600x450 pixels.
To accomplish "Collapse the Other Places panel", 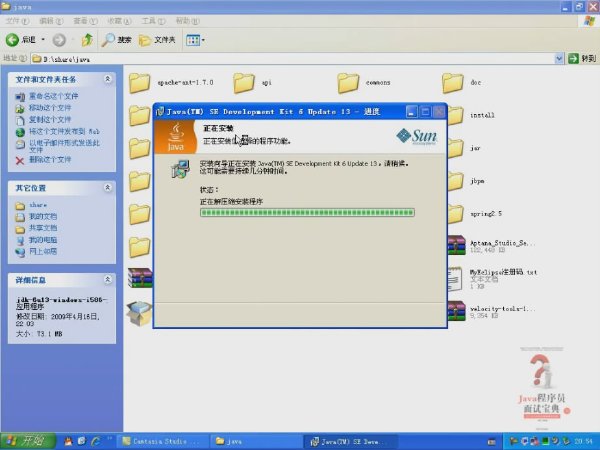I will point(108,188).
